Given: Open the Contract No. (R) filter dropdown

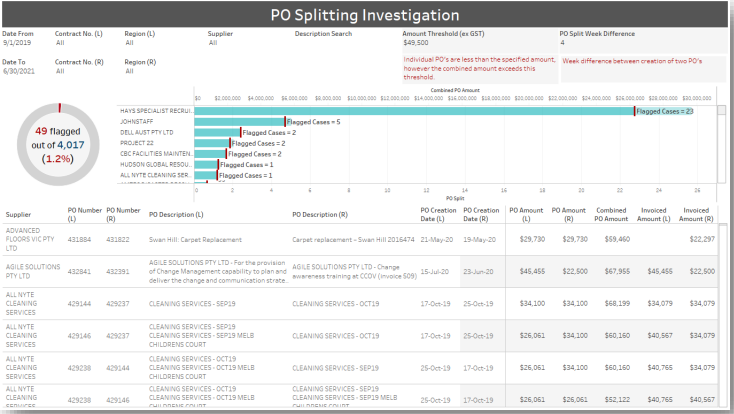Looking at the screenshot, I should 60,71.
